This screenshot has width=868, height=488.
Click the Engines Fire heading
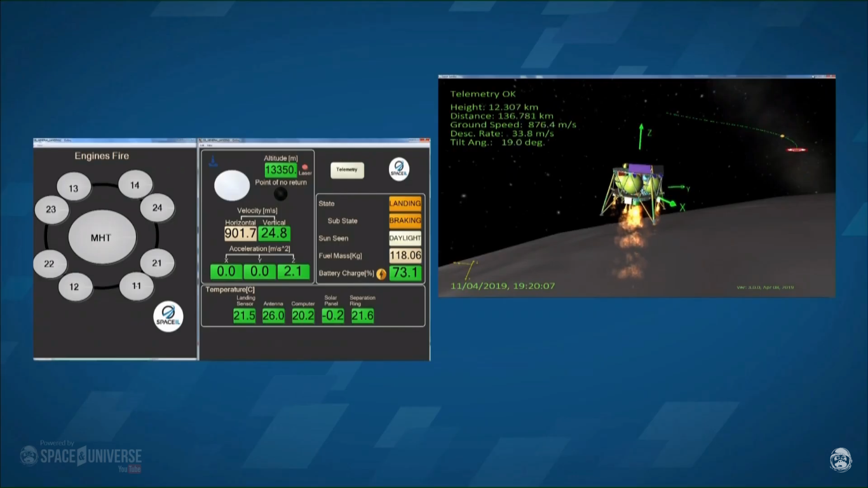click(x=102, y=156)
